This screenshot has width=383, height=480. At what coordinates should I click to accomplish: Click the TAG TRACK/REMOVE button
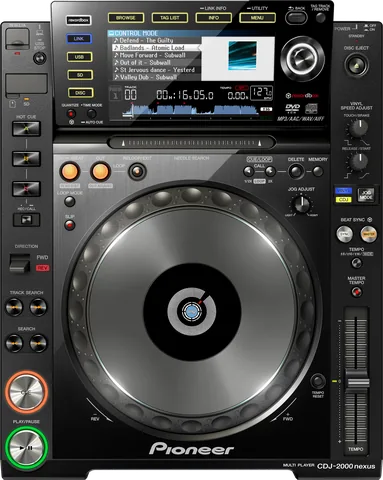point(320,18)
